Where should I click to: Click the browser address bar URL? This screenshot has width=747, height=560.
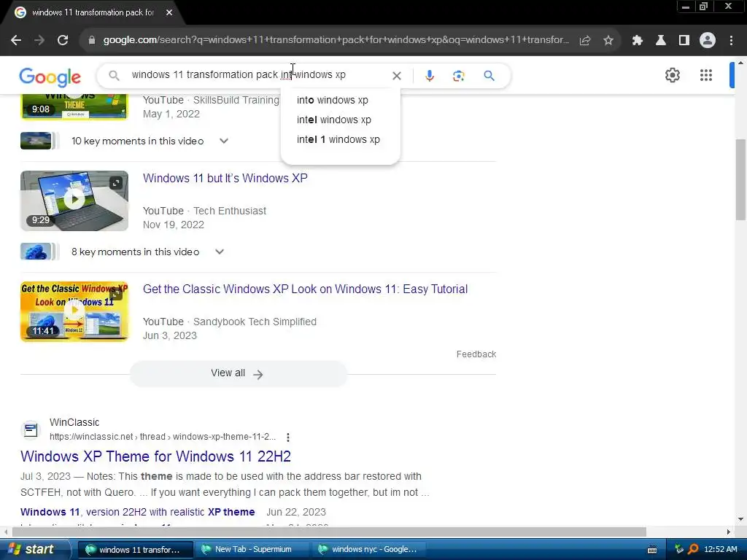pyautogui.click(x=336, y=40)
